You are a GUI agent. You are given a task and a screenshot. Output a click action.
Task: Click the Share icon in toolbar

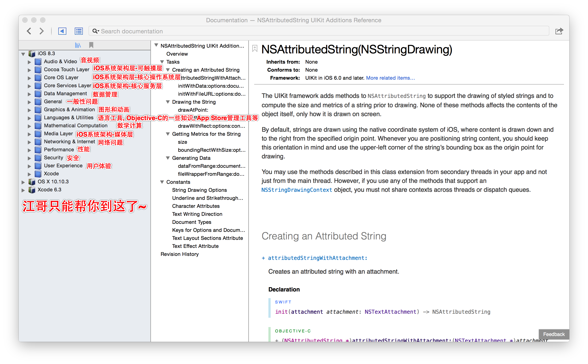(559, 31)
